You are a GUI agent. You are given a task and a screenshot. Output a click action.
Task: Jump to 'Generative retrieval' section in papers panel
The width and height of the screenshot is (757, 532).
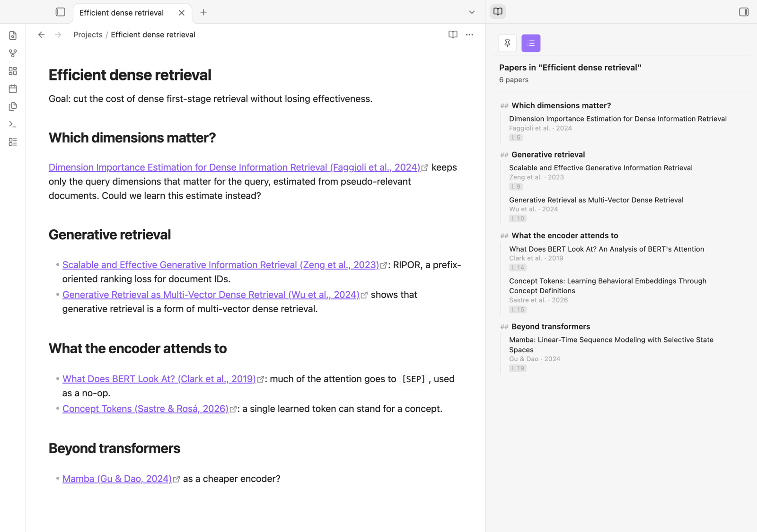(x=548, y=155)
